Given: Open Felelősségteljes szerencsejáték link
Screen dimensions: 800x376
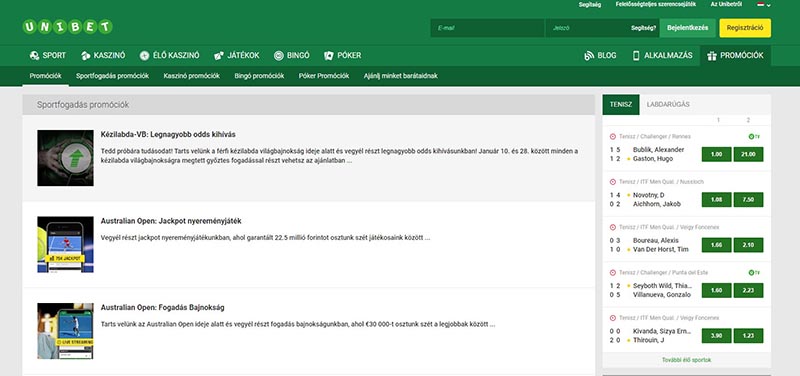Looking at the screenshot, I should point(656,5).
